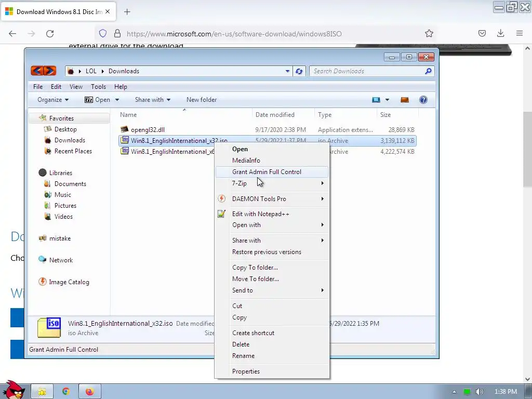
Task: Select Restore previous versions
Action: pyautogui.click(x=272, y=252)
